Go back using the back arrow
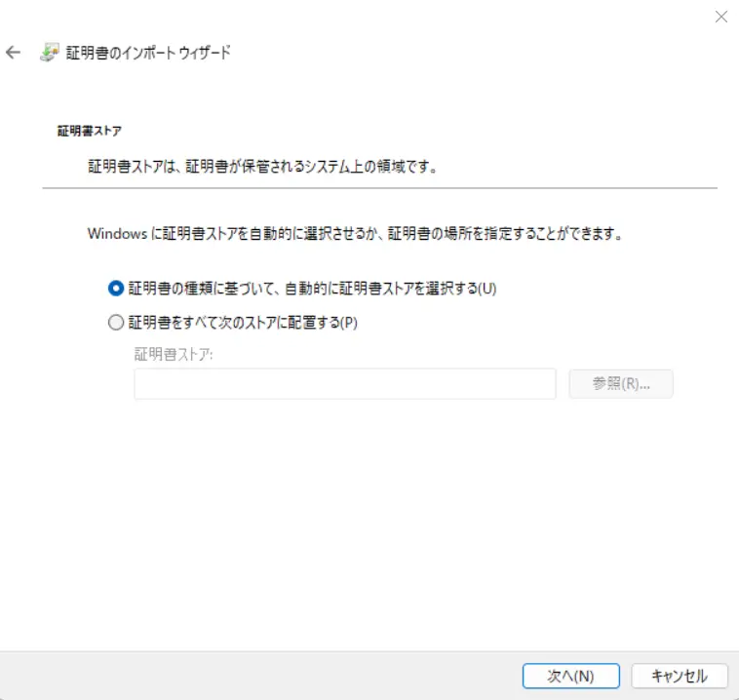This screenshot has height=700, width=739. coord(14,53)
